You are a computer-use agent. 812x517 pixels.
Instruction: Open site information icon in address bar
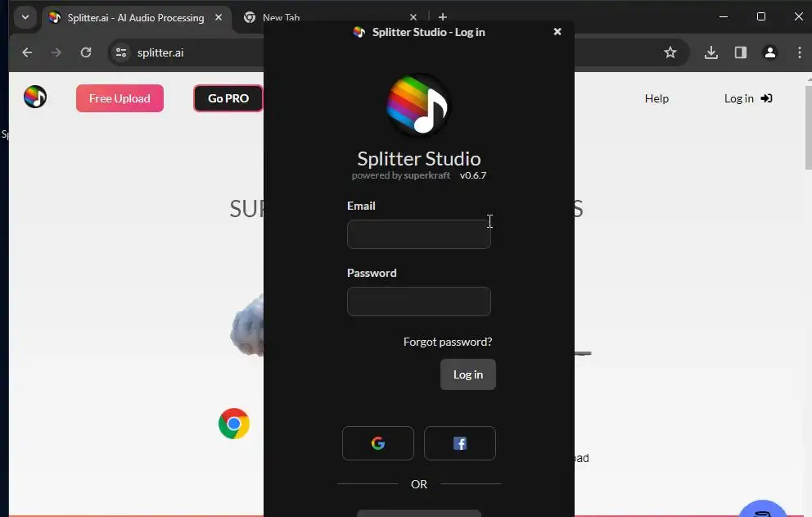pyautogui.click(x=121, y=52)
